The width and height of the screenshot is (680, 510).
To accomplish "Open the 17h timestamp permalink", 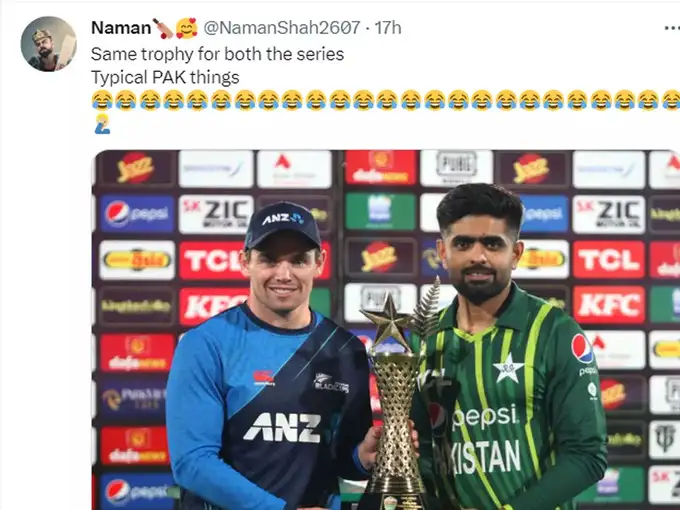I will (x=388, y=28).
